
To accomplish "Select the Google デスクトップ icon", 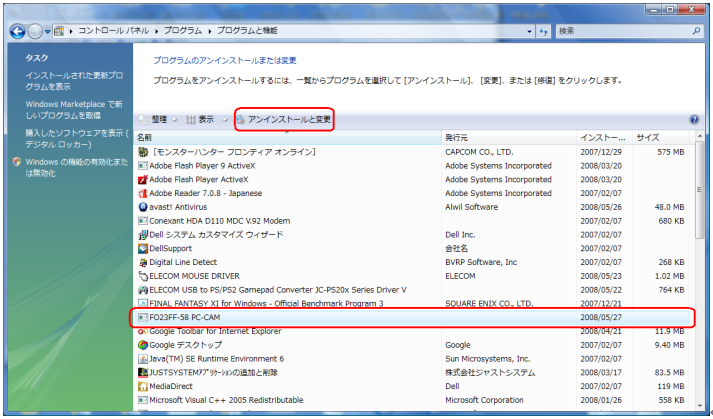I will pos(143,345).
